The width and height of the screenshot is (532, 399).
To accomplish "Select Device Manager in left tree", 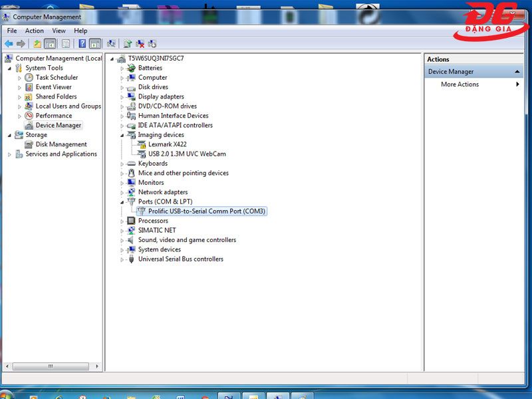I will pos(59,125).
